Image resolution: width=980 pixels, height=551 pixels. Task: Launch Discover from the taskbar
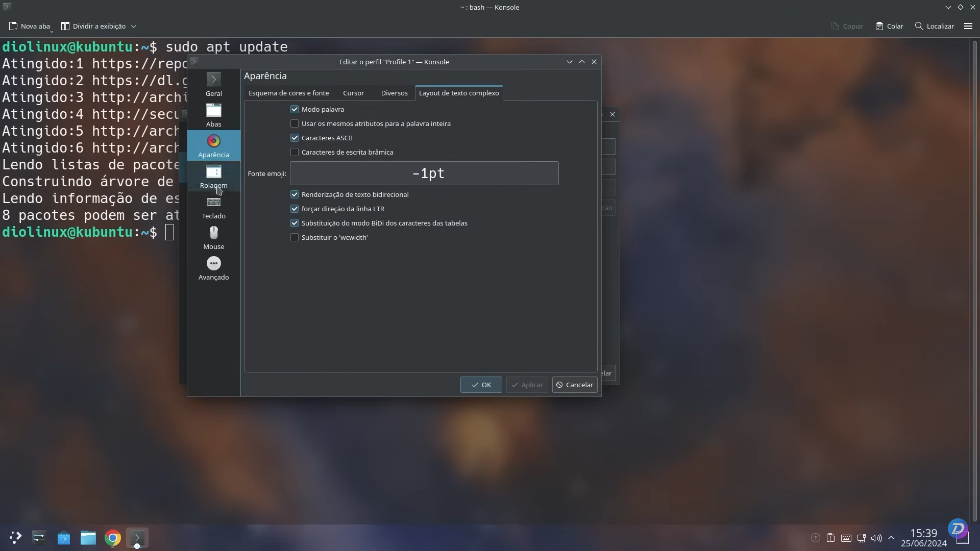pos(63,538)
